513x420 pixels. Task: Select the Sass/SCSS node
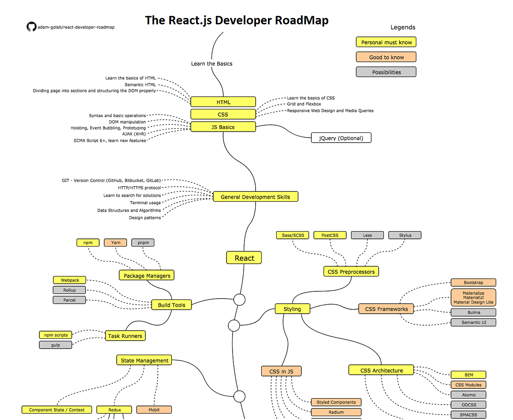click(292, 235)
